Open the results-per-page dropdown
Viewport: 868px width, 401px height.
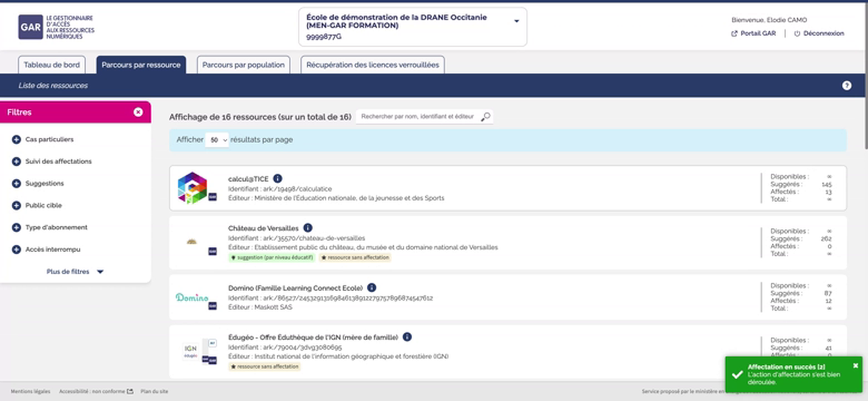click(x=217, y=140)
